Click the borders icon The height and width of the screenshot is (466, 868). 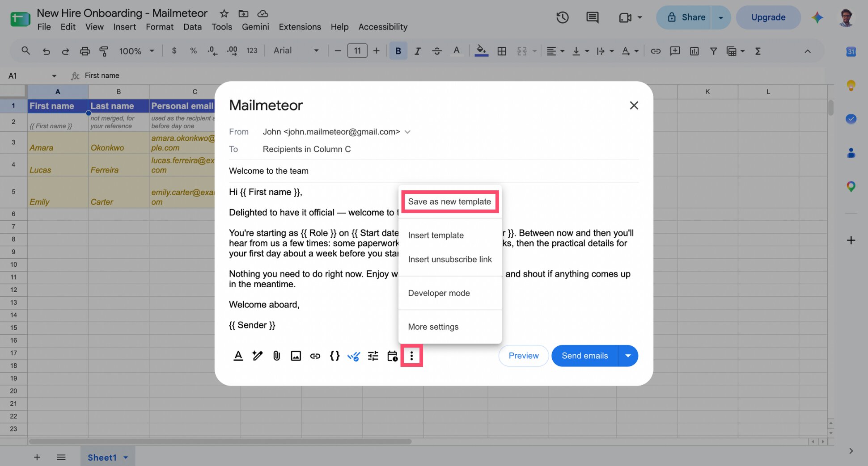pyautogui.click(x=502, y=51)
